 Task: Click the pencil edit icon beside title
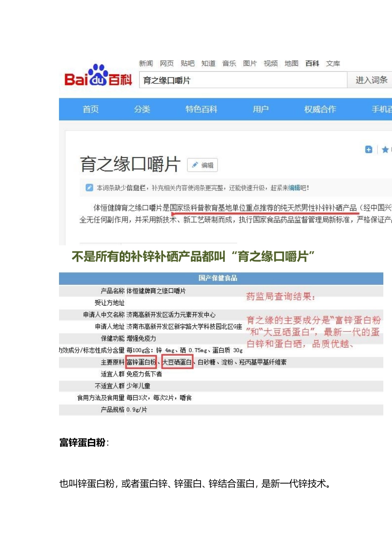pos(195,165)
